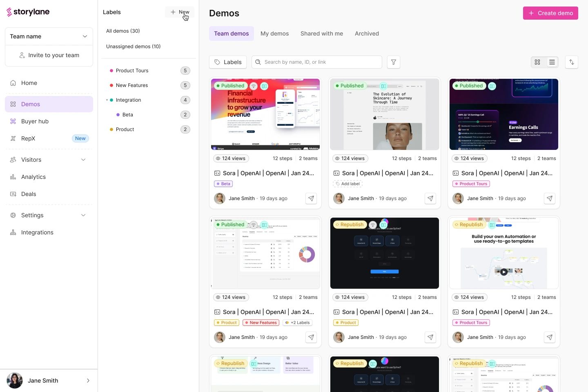The height and width of the screenshot is (392, 588).
Task: Collapse the Integration label group
Action: (107, 100)
